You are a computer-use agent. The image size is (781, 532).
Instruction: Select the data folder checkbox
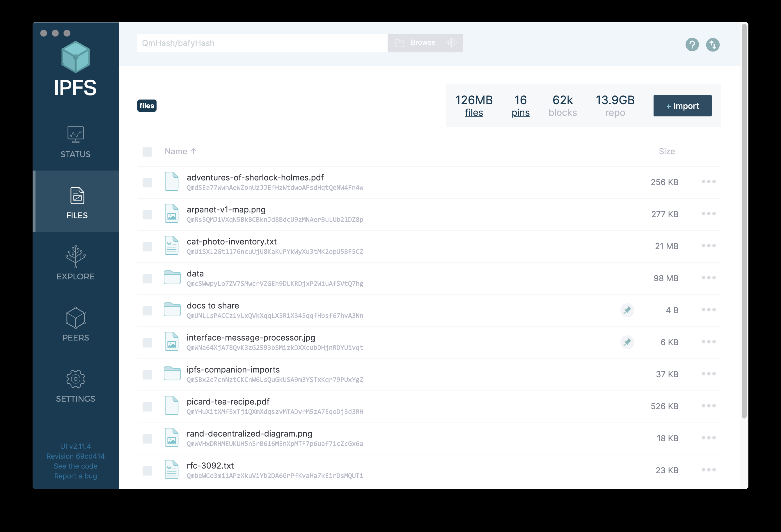point(147,279)
